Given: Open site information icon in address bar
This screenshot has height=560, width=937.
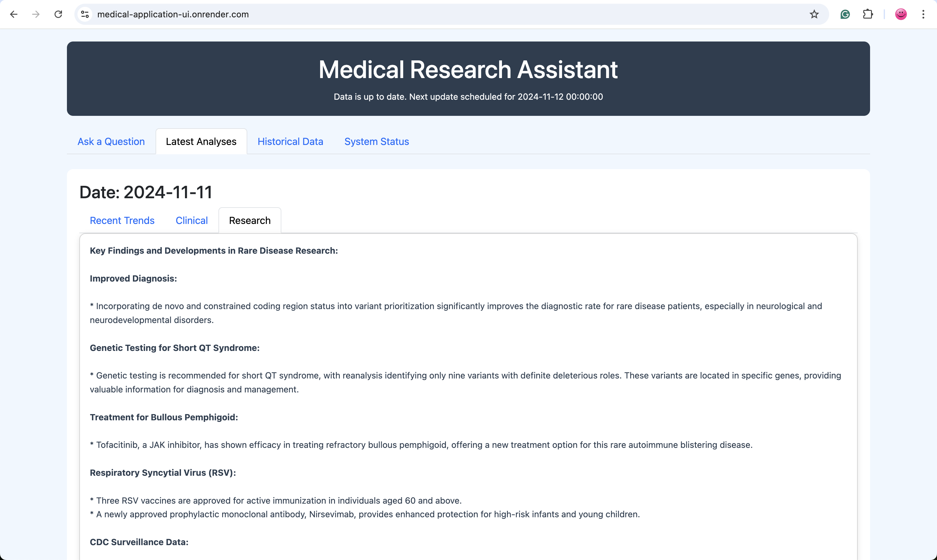Looking at the screenshot, I should pos(85,14).
